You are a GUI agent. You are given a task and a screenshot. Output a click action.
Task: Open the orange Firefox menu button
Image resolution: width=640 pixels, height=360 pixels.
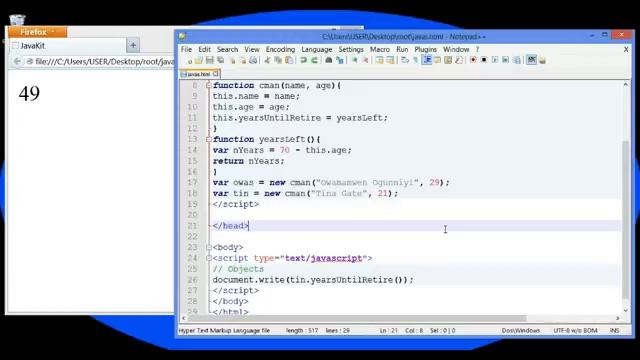click(x=37, y=32)
